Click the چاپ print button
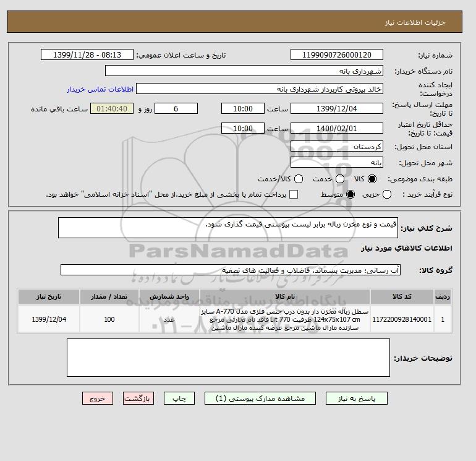 coord(179,399)
